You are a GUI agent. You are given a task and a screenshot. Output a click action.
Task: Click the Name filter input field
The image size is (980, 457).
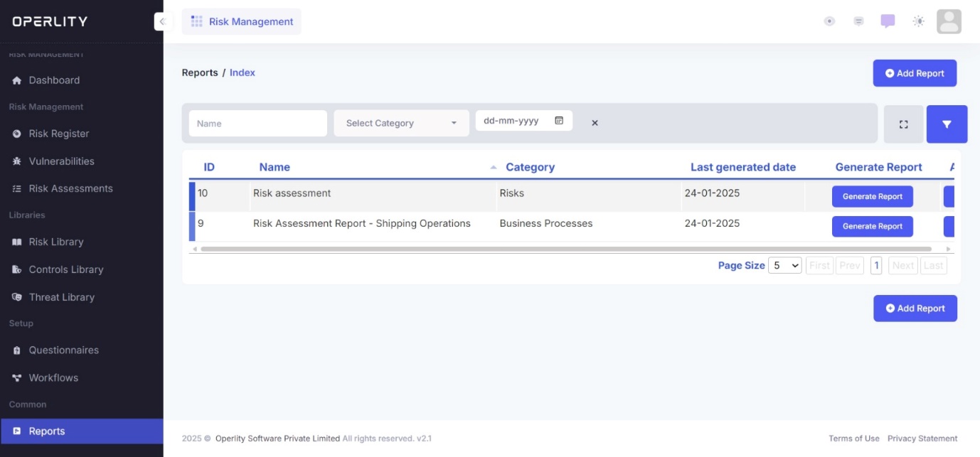(257, 123)
